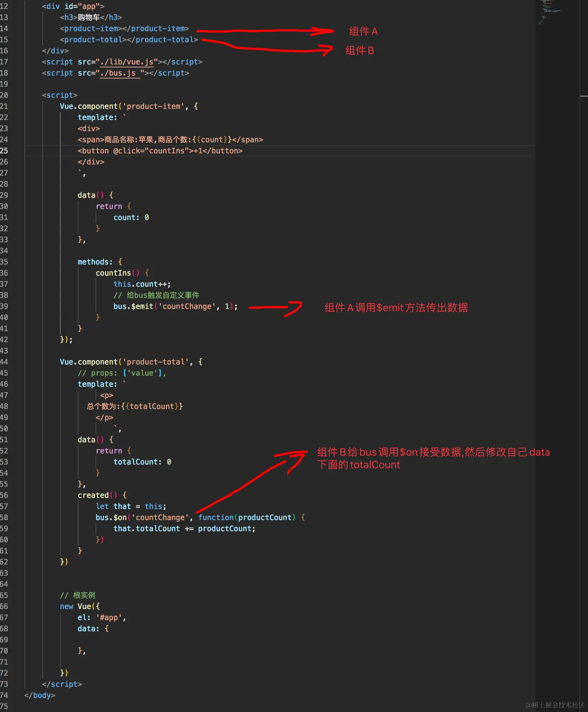588x712 pixels.
Task: Click the closing </script> tag on line 73
Action: click(x=62, y=684)
